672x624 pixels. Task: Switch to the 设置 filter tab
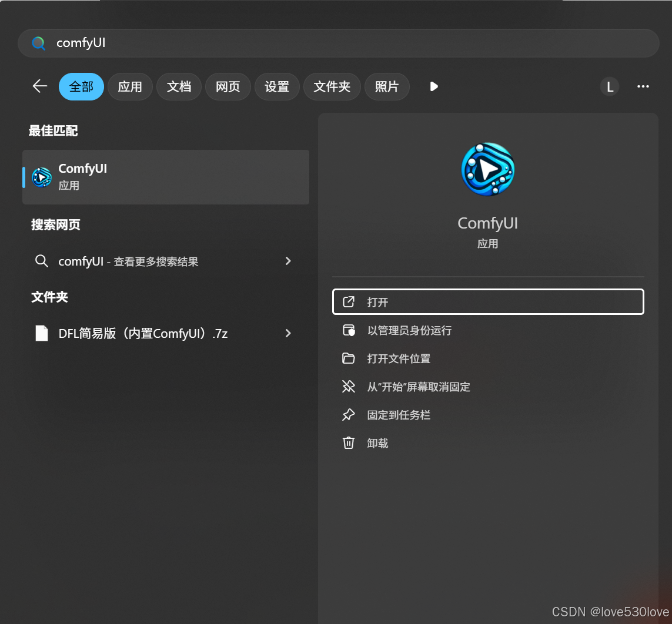(277, 86)
